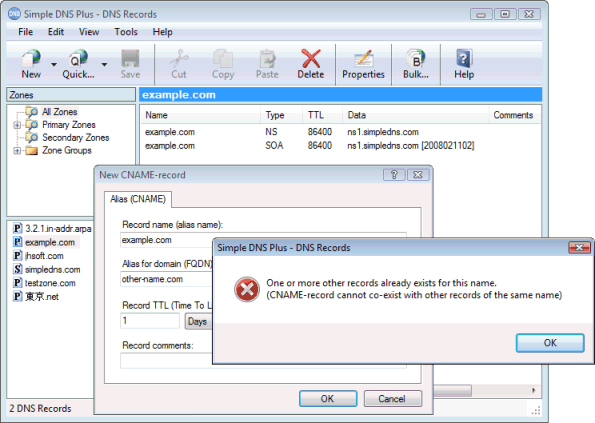Click the Help book toolbar icon

(464, 58)
